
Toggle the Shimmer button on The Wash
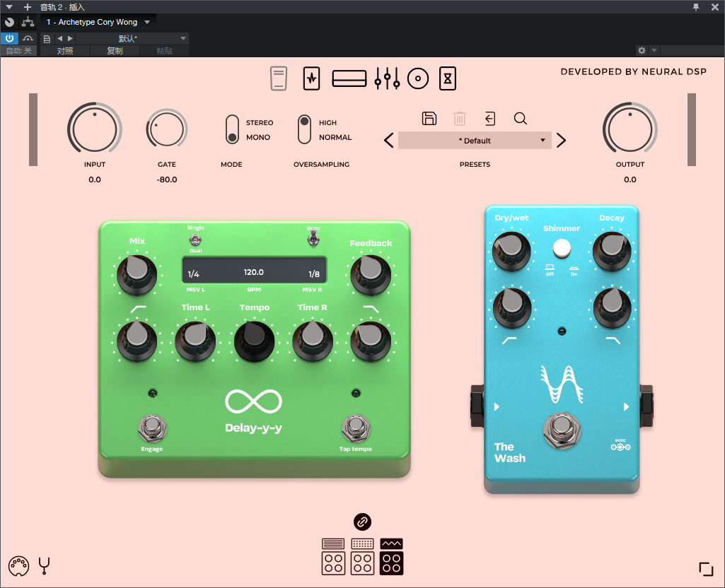coord(562,248)
